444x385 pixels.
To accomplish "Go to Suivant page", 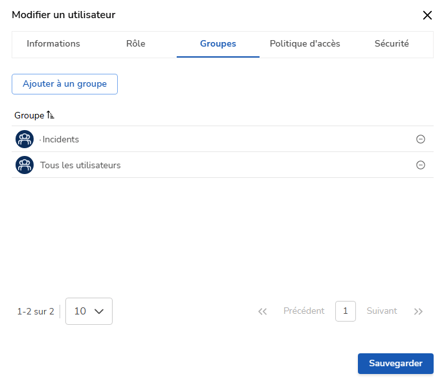I will point(382,311).
